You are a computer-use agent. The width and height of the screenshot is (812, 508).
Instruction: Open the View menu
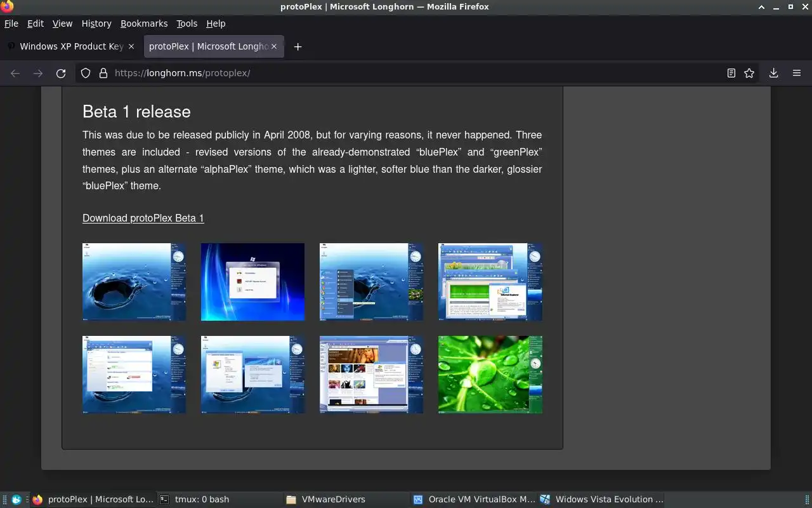tap(62, 23)
